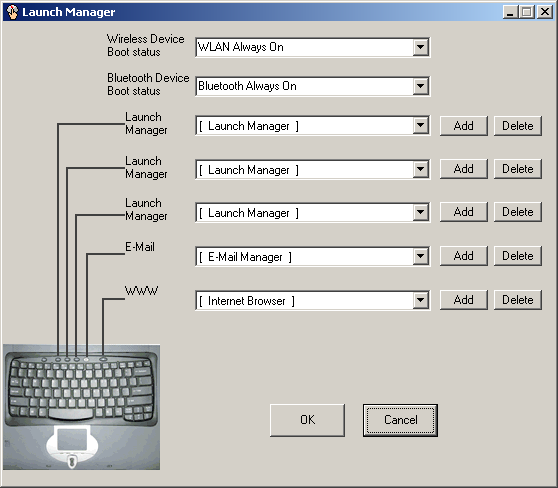The height and width of the screenshot is (488, 558).
Task: Click Delete for the third Launch Manager key
Action: (x=518, y=212)
